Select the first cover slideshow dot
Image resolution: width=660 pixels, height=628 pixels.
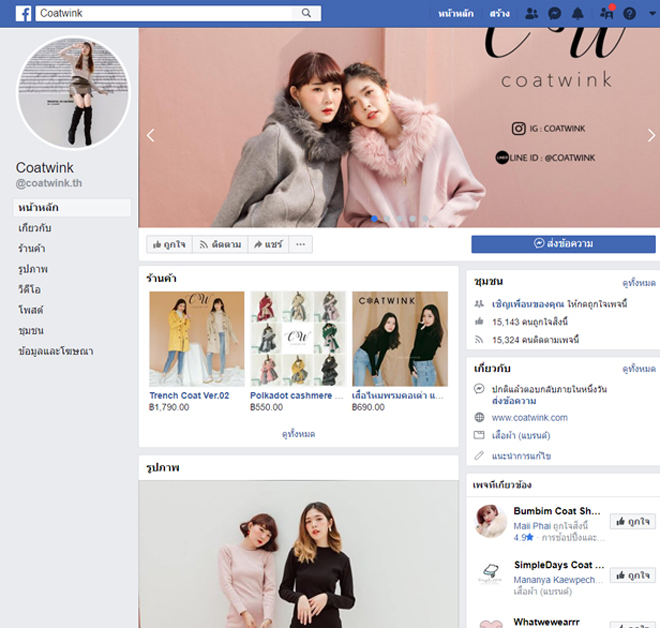click(x=374, y=218)
